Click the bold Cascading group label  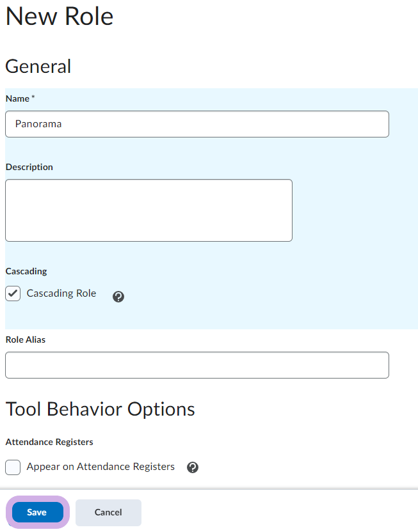(x=26, y=271)
